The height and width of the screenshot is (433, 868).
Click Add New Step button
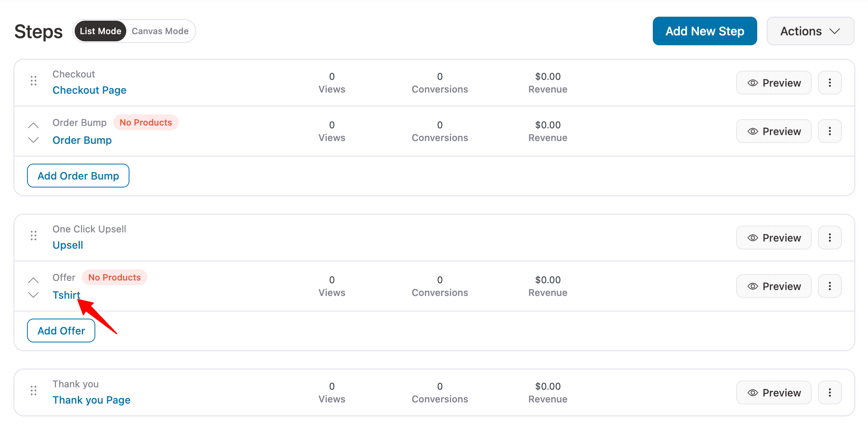click(704, 31)
